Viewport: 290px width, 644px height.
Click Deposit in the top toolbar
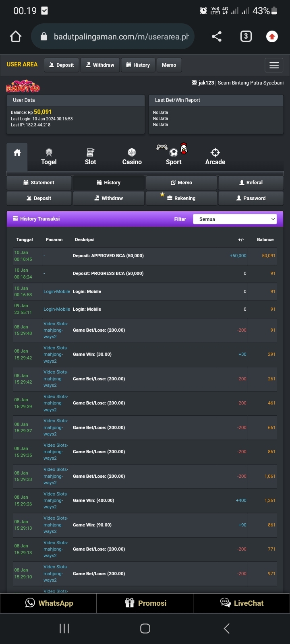tap(62, 65)
